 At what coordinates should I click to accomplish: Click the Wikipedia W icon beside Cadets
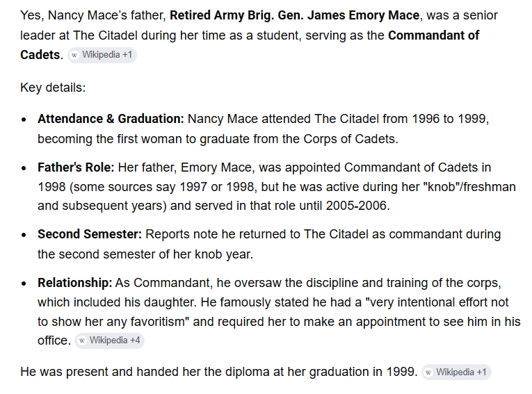click(74, 56)
